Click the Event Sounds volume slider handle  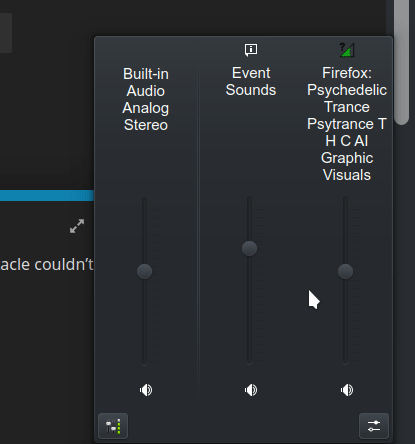(249, 249)
